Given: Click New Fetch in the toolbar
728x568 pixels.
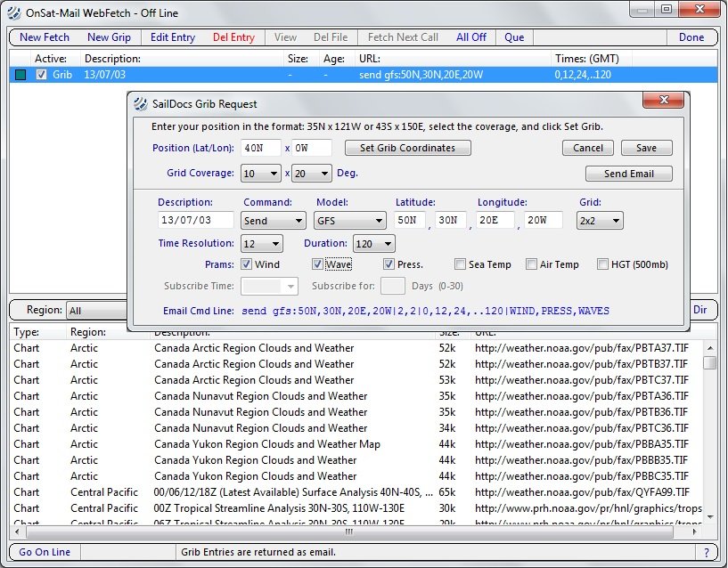Looking at the screenshot, I should click(44, 37).
